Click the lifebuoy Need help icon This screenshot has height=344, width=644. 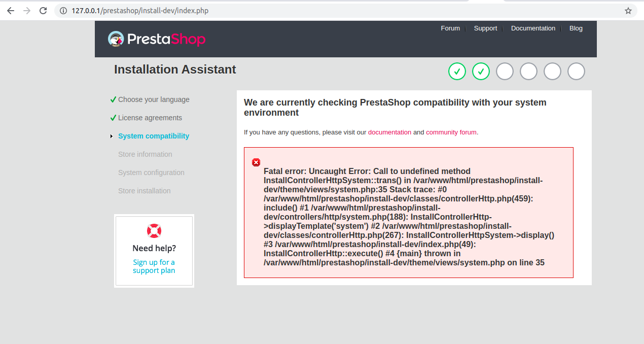154,231
